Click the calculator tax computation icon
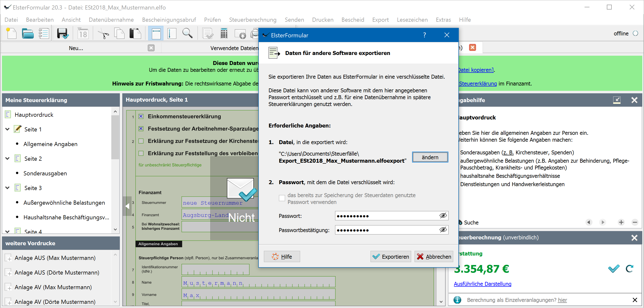The height and width of the screenshot is (308, 644). [x=224, y=33]
